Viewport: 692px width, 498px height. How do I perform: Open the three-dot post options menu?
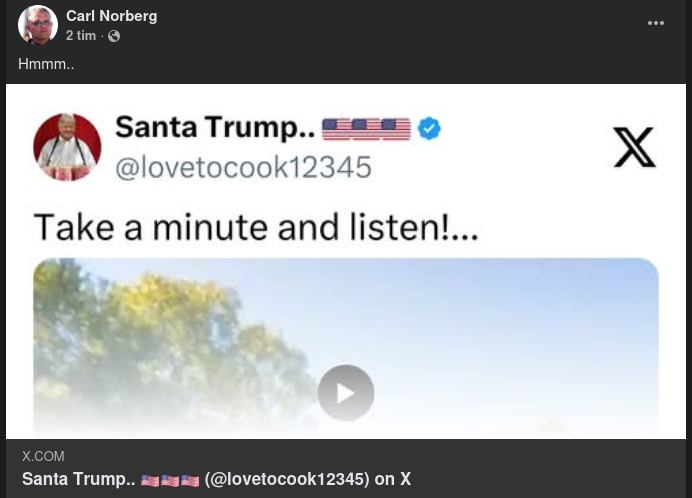point(656,24)
